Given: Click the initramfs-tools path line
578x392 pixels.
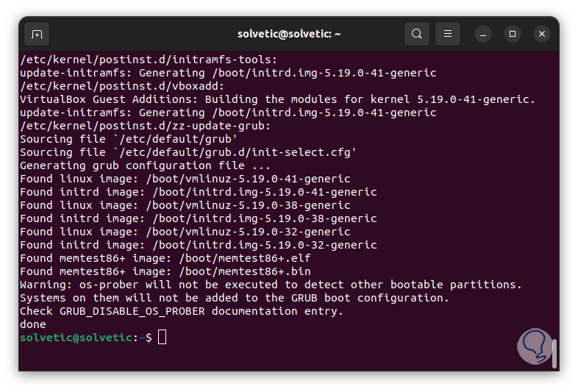Looking at the screenshot, I should (x=149, y=59).
